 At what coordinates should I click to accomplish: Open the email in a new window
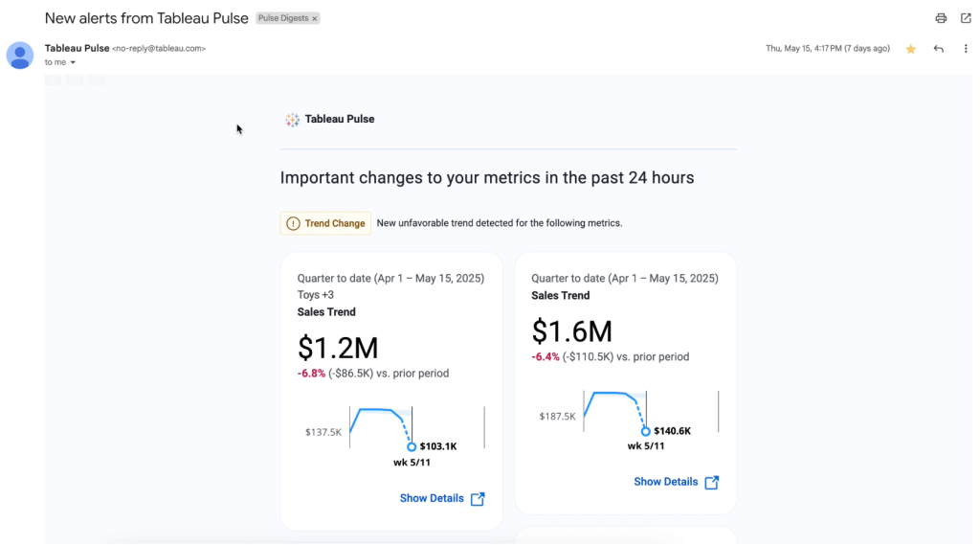pyautogui.click(x=966, y=18)
